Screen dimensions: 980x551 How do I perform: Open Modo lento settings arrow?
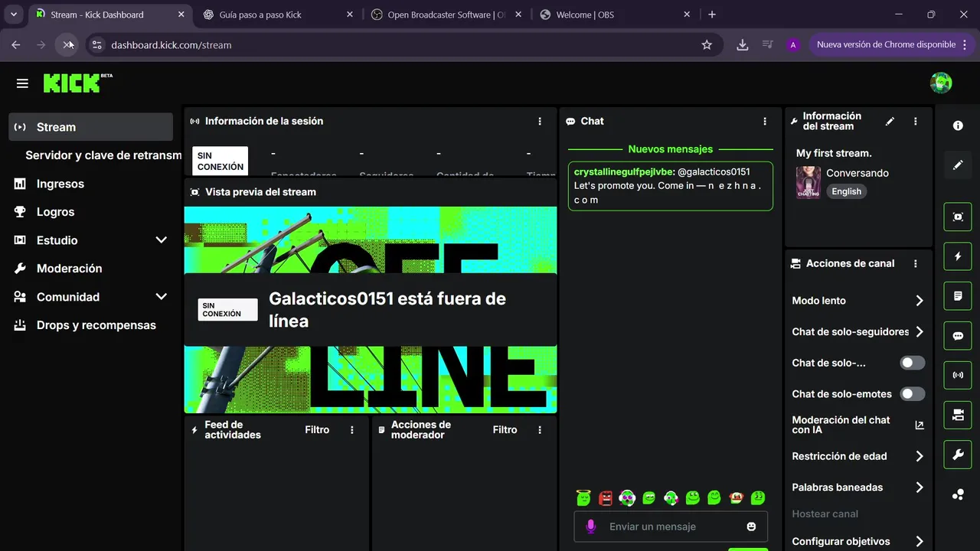(x=920, y=301)
